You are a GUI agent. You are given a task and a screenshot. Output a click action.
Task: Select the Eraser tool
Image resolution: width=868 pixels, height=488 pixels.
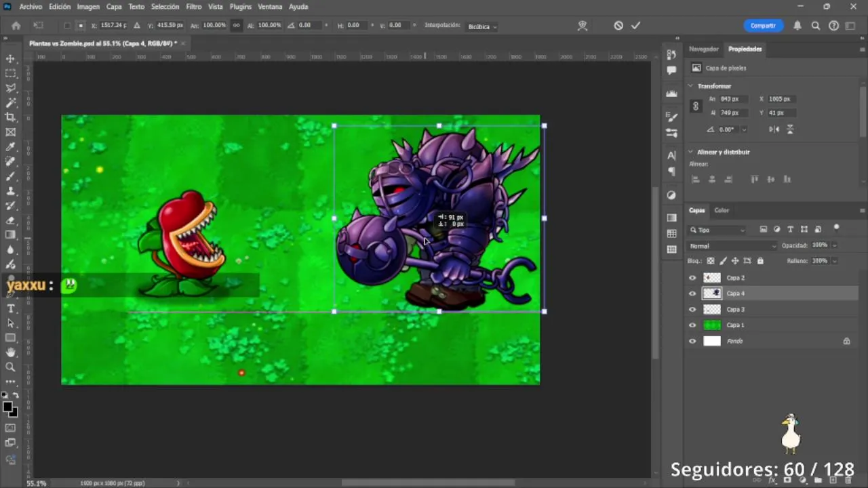[10, 220]
